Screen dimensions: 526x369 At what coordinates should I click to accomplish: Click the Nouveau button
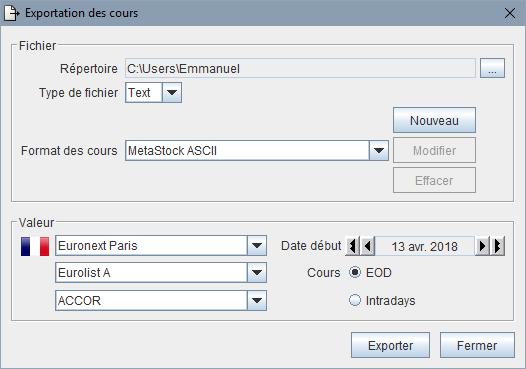click(434, 120)
